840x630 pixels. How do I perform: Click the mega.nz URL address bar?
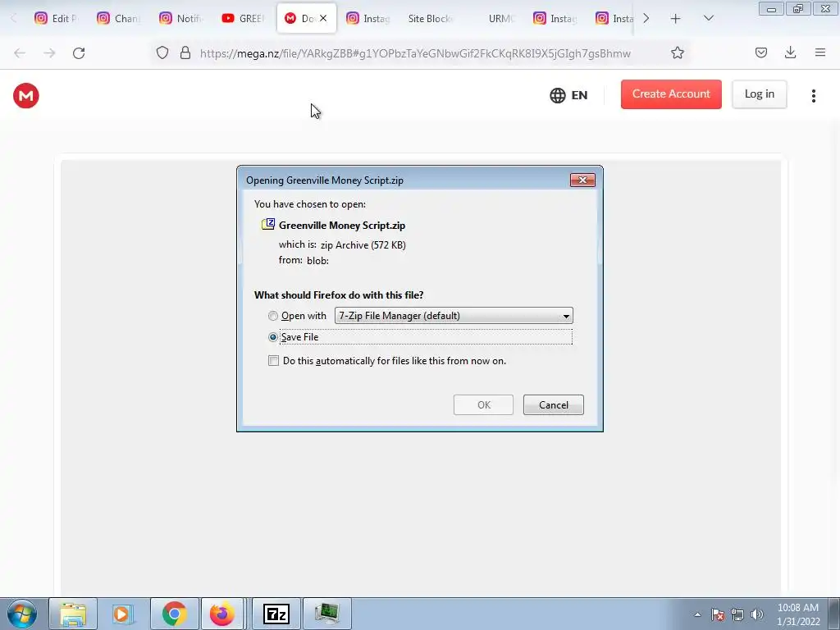[x=415, y=53]
